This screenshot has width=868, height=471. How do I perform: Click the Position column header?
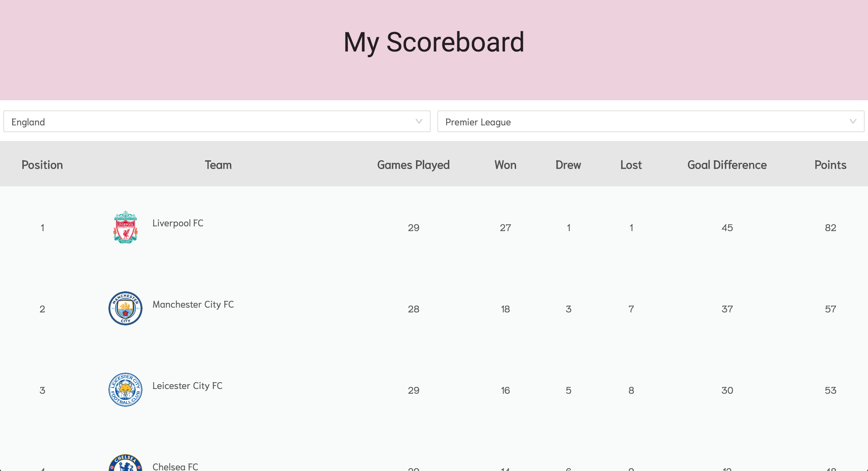pos(42,165)
